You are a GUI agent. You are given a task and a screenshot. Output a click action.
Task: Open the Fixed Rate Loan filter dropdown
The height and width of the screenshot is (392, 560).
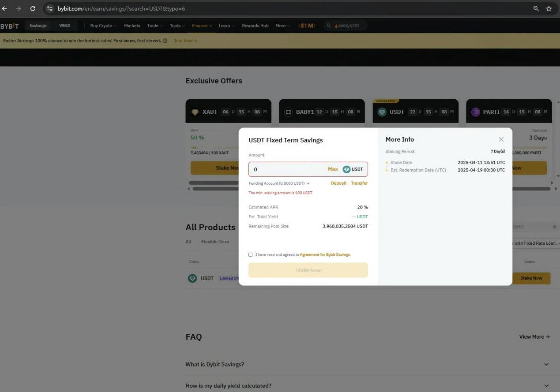536,243
